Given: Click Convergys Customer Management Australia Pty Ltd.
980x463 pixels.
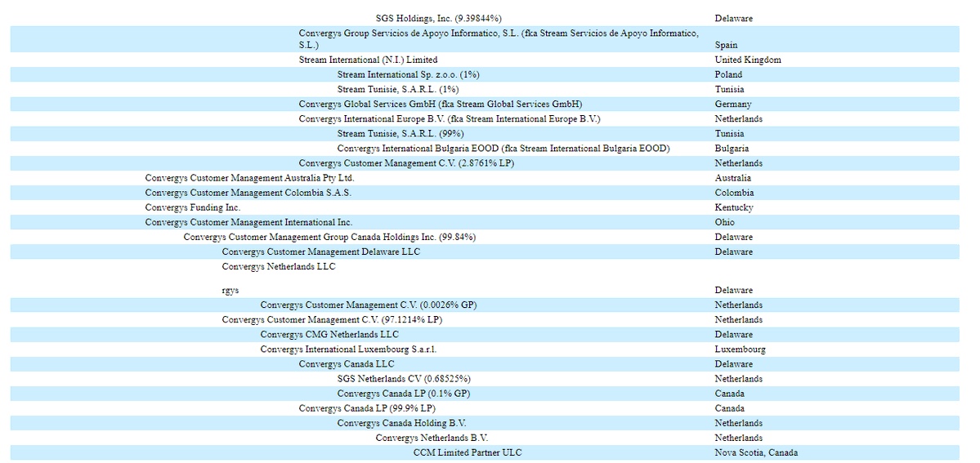Looking at the screenshot, I should coord(250,178).
